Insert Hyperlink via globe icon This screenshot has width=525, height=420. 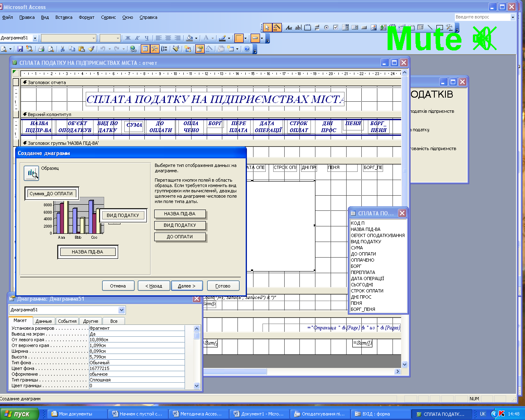coord(133,49)
